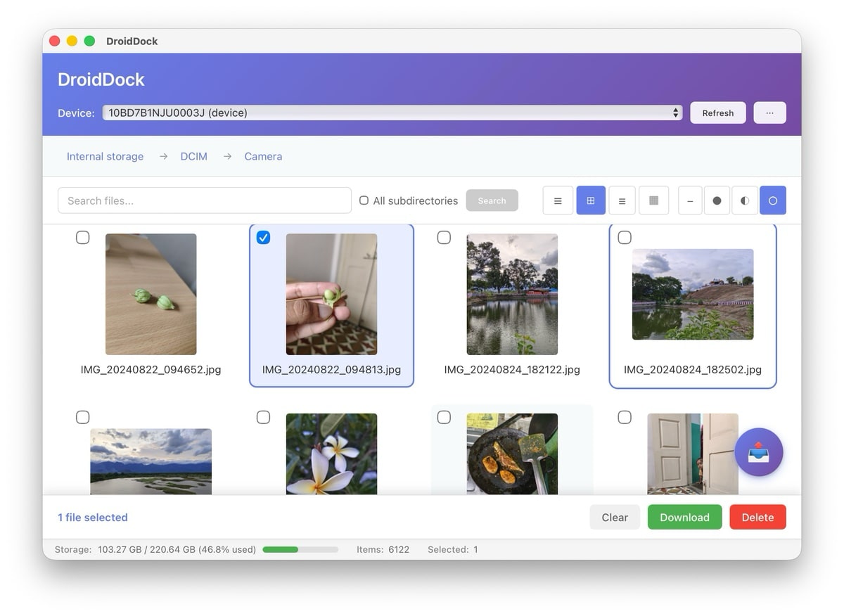
Task: Open the white plumeria flower photo thumbnail
Action: [x=331, y=454]
